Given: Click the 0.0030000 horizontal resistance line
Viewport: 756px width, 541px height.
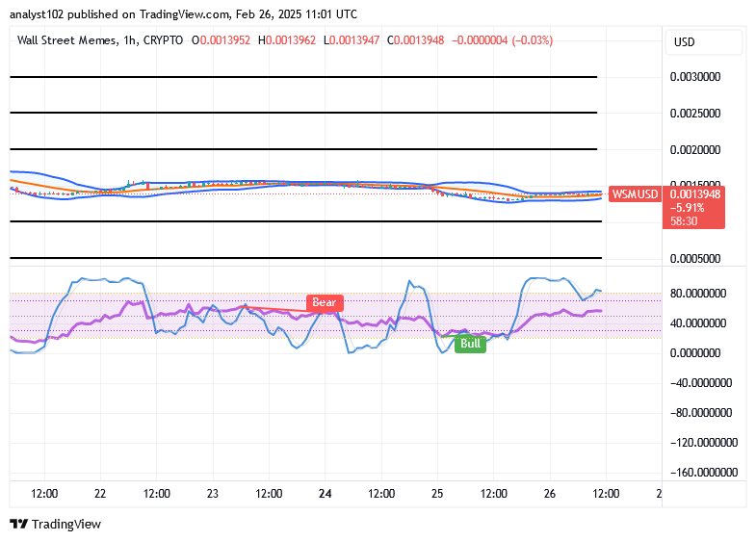Looking at the screenshot, I should pos(303,77).
